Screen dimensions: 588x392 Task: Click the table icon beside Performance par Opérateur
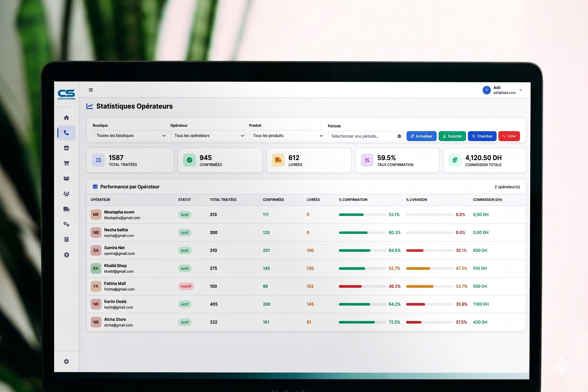coord(95,187)
